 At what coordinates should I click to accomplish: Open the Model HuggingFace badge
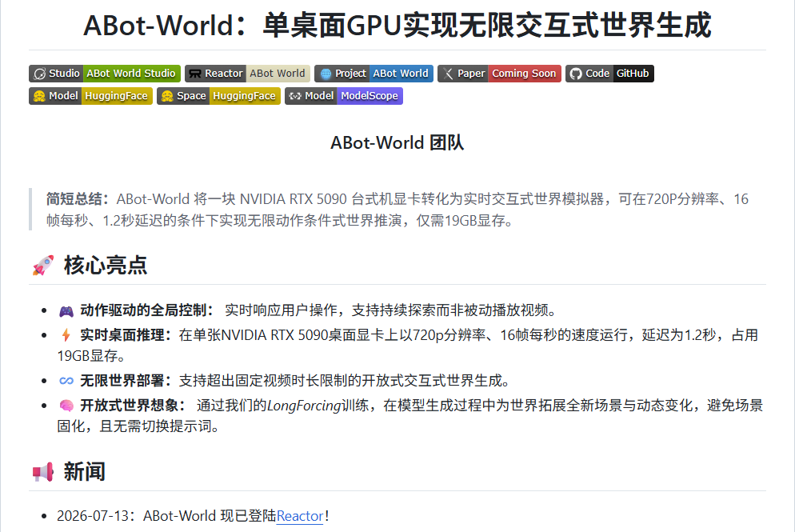click(x=90, y=96)
